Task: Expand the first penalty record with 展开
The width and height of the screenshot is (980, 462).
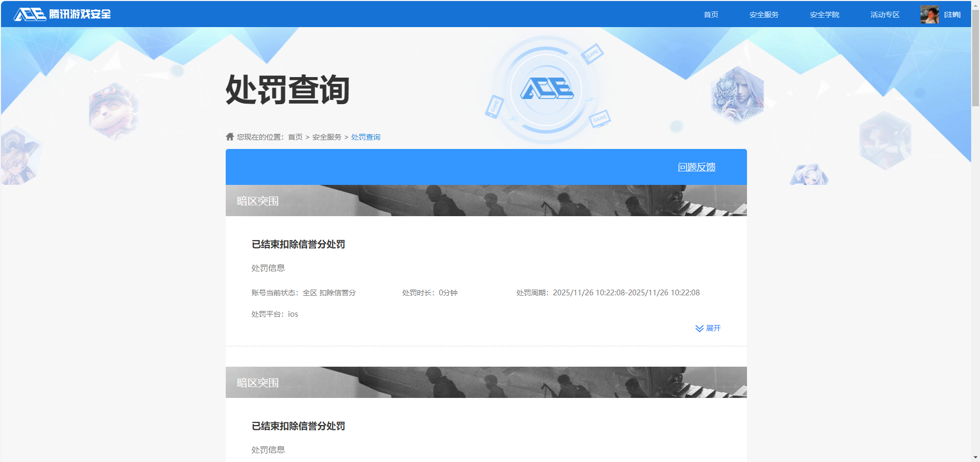Action: coord(713,328)
